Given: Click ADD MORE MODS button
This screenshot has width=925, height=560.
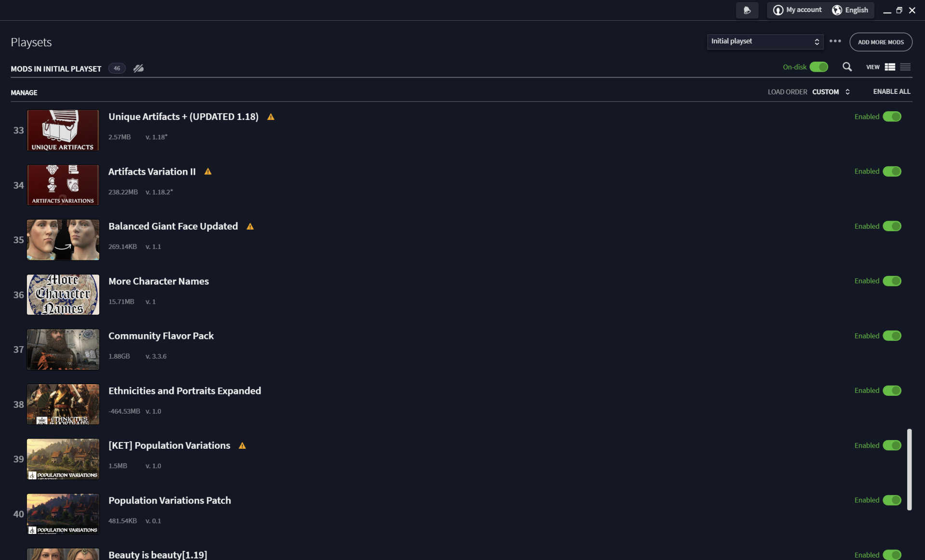Looking at the screenshot, I should pos(881,42).
